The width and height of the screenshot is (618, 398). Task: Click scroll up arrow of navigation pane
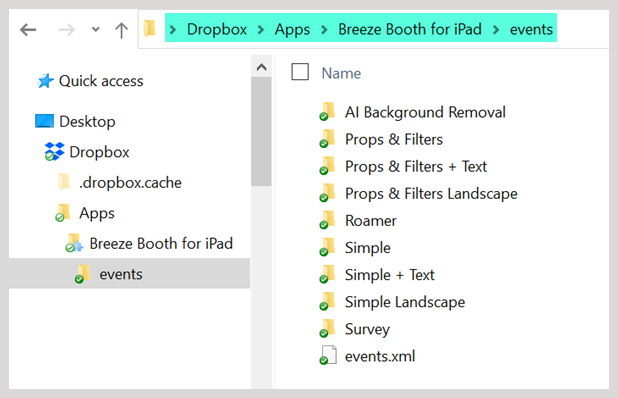coord(261,67)
